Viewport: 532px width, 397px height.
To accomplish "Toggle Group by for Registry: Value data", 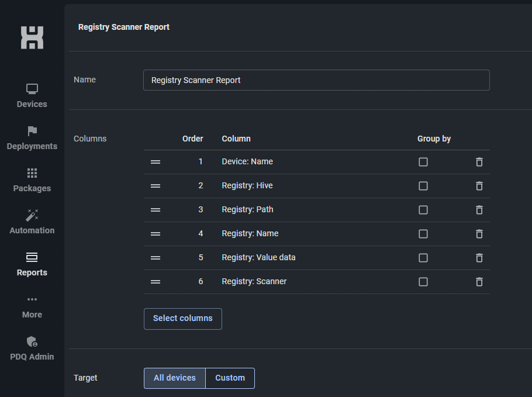I will click(423, 258).
